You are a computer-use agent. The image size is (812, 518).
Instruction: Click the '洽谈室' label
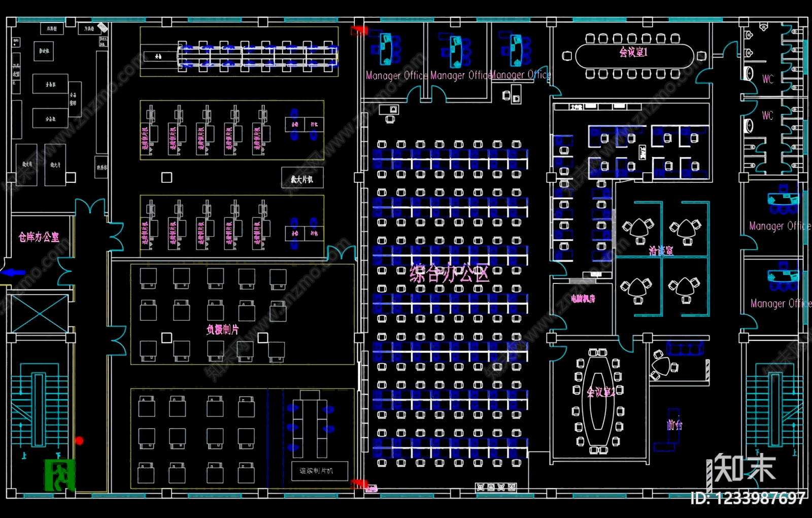point(661,251)
